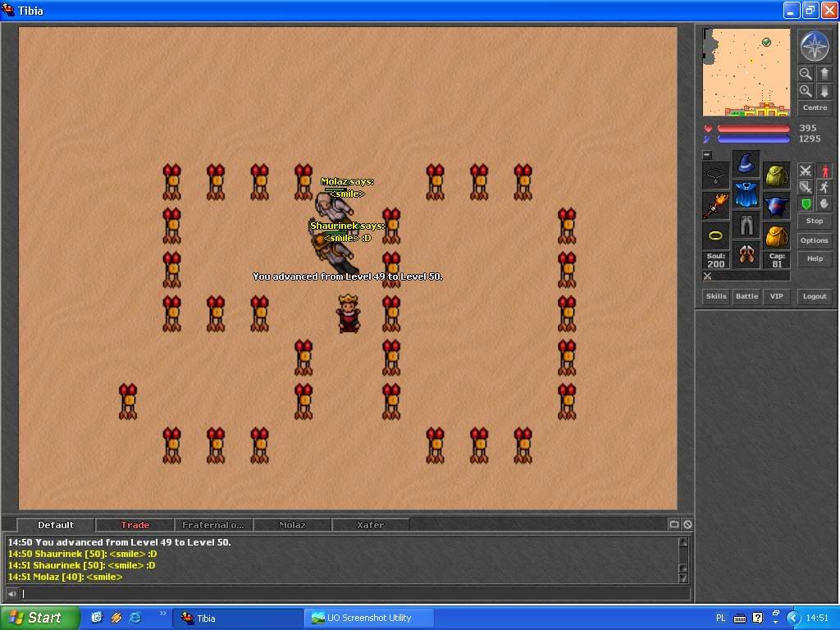Select the grey legs slot
The height and width of the screenshot is (630, 840).
point(746,225)
